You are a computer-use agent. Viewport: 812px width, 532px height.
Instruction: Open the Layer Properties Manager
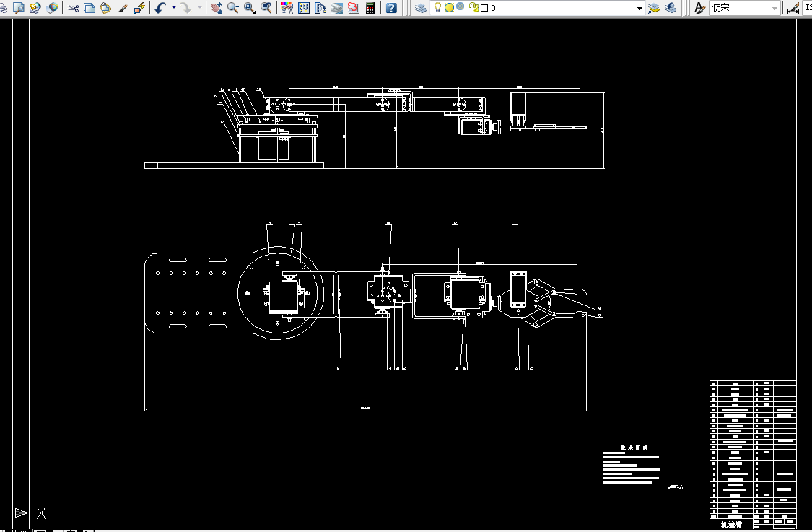pyautogui.click(x=421, y=8)
